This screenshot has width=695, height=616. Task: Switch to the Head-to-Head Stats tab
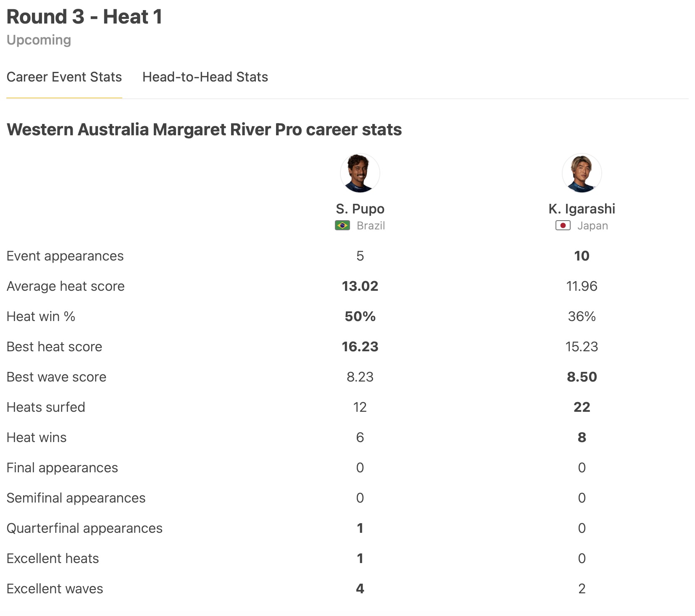point(205,77)
